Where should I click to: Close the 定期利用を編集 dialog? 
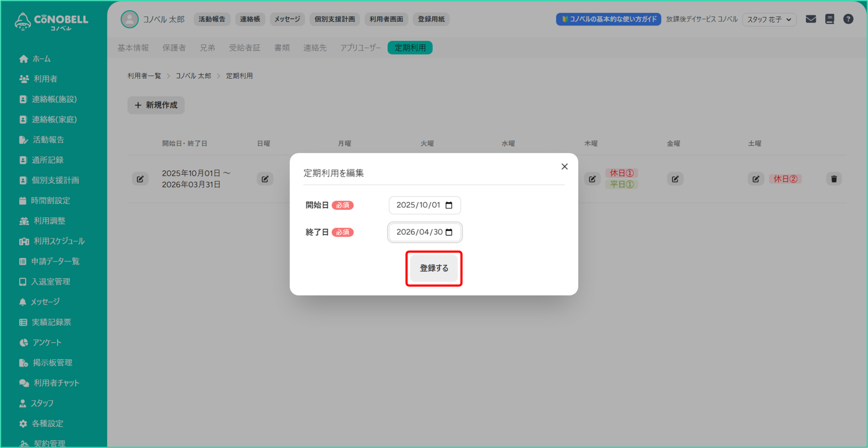coord(564,167)
